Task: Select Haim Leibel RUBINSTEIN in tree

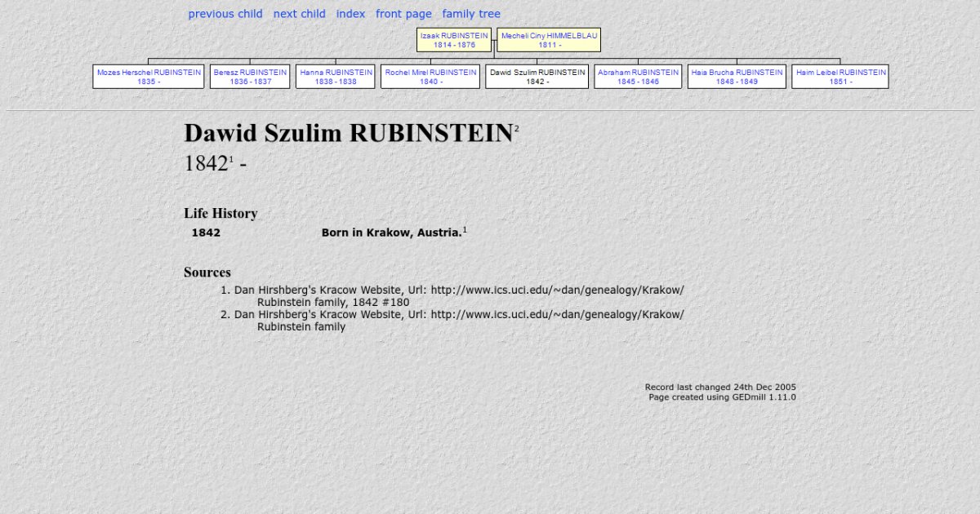Action: point(840,77)
